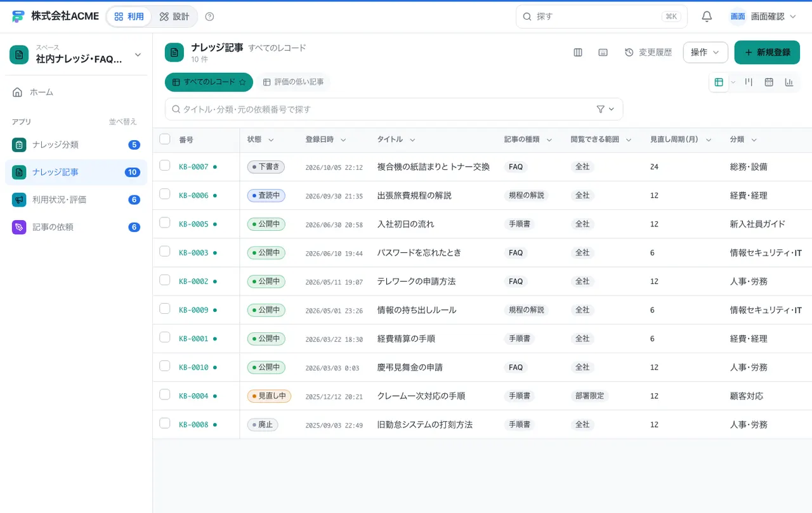Check the box for row KB-0006
Viewport: 812px width, 513px height.
pos(165,194)
